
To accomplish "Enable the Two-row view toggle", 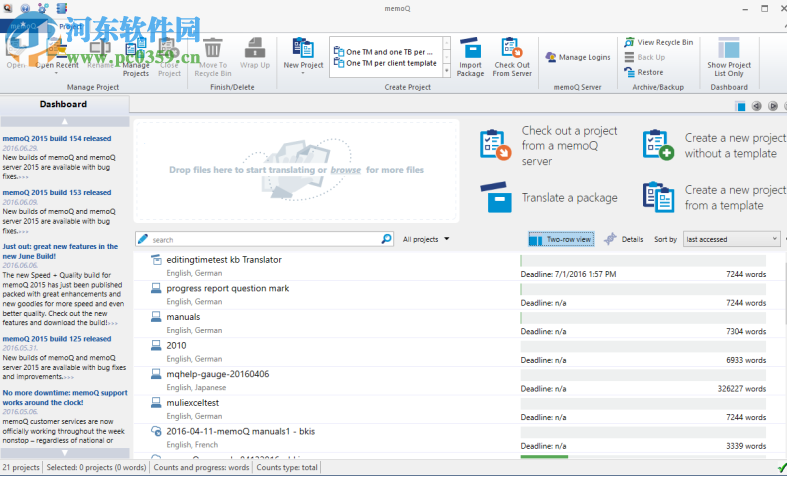I will 561,240.
